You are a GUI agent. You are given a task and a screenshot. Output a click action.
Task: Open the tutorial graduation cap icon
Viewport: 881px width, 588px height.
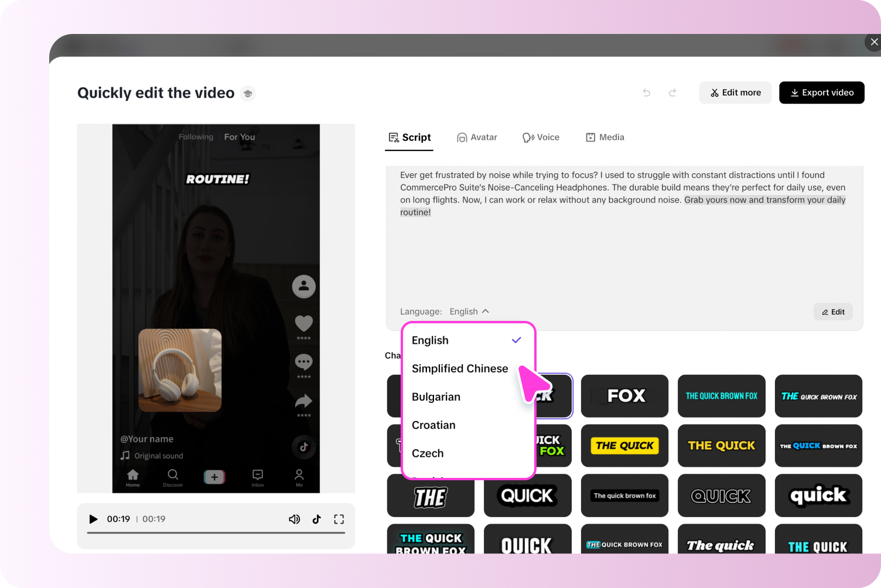pos(248,94)
